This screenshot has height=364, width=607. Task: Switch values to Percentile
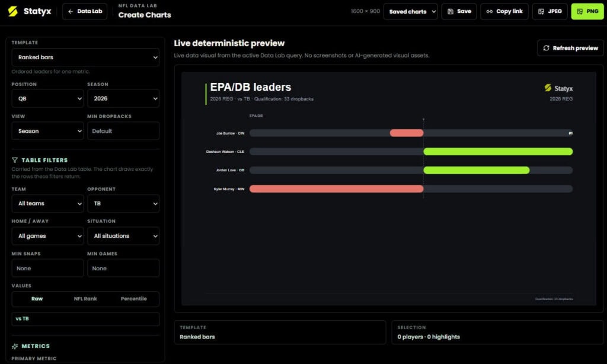134,299
